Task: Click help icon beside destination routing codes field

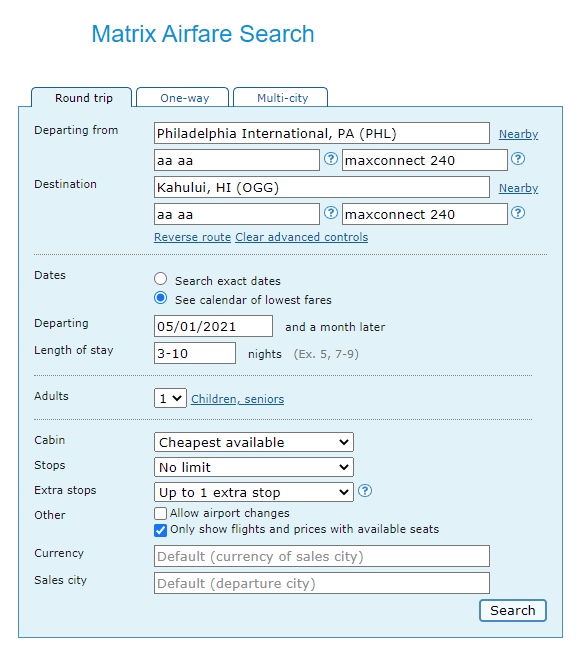Action: coord(330,213)
